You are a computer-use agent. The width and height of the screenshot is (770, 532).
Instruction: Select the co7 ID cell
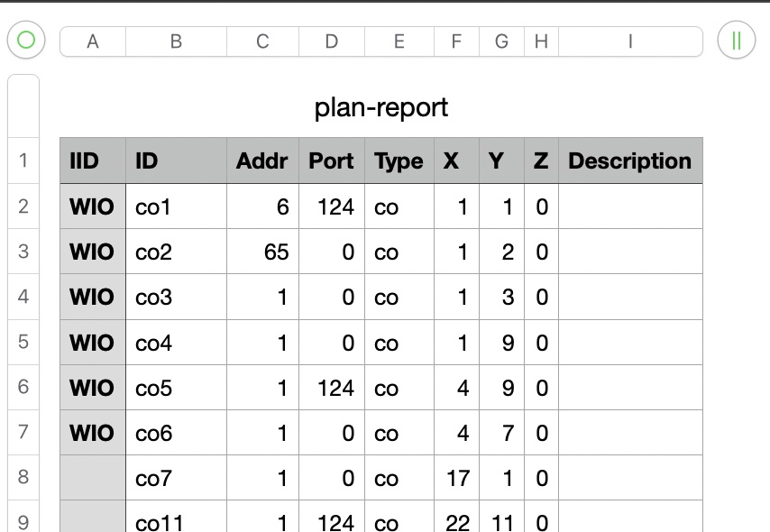coord(176,478)
